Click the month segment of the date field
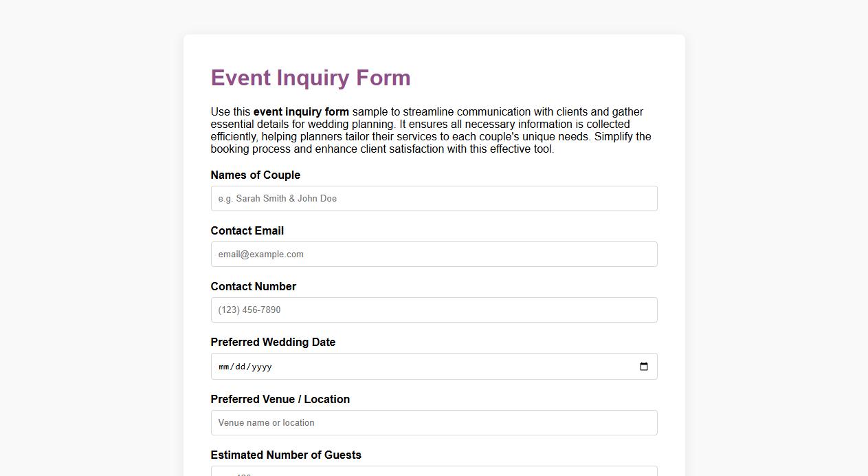868x476 pixels. pyautogui.click(x=224, y=367)
